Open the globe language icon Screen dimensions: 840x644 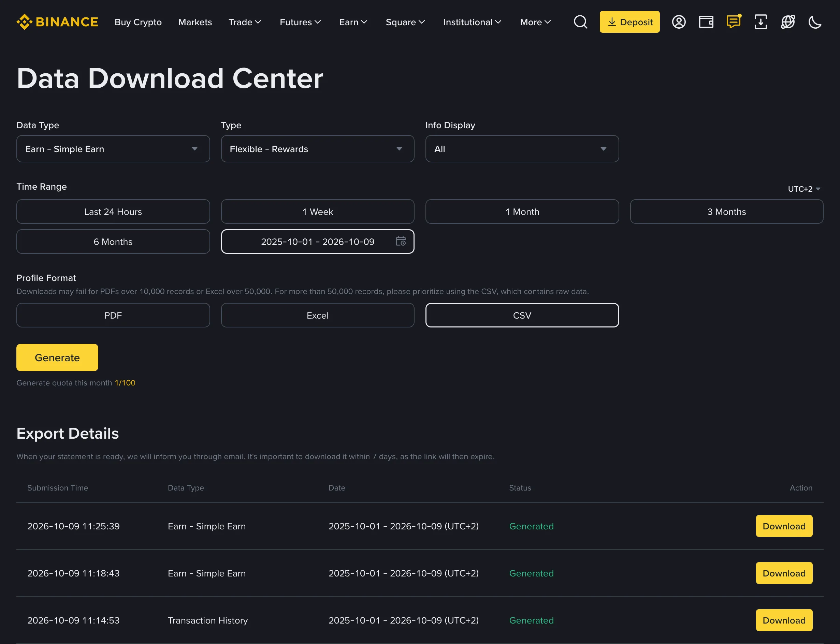click(x=788, y=22)
